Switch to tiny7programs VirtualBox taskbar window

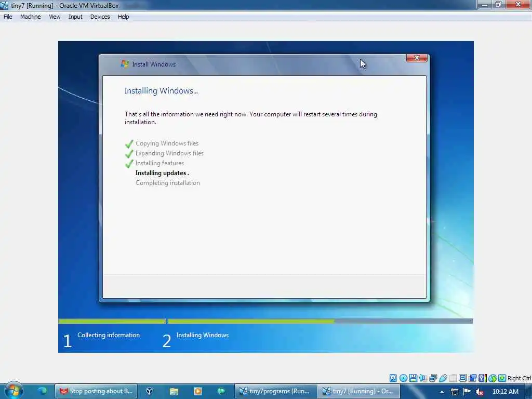click(x=276, y=391)
